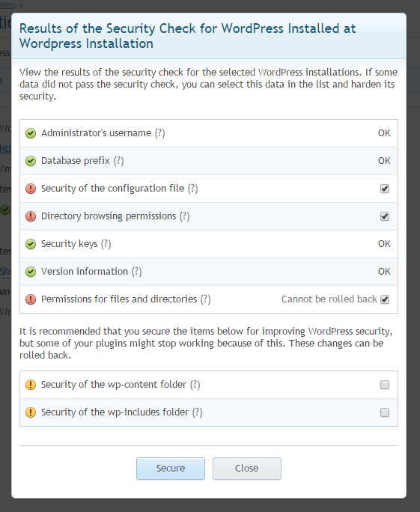420x512 pixels.
Task: Uncheck Security of the configuration file checkbox
Action: 385,189
